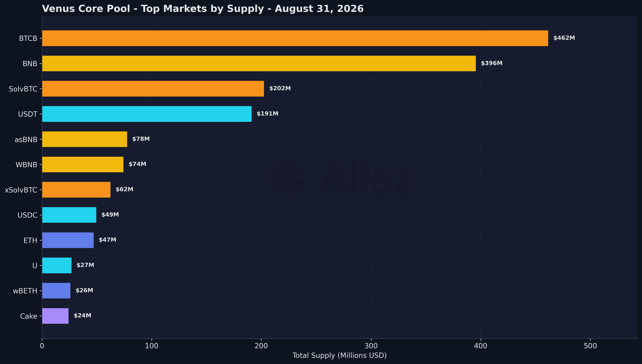Image resolution: width=642 pixels, height=364 pixels.
Task: Click the $396M value label
Action: pos(492,63)
